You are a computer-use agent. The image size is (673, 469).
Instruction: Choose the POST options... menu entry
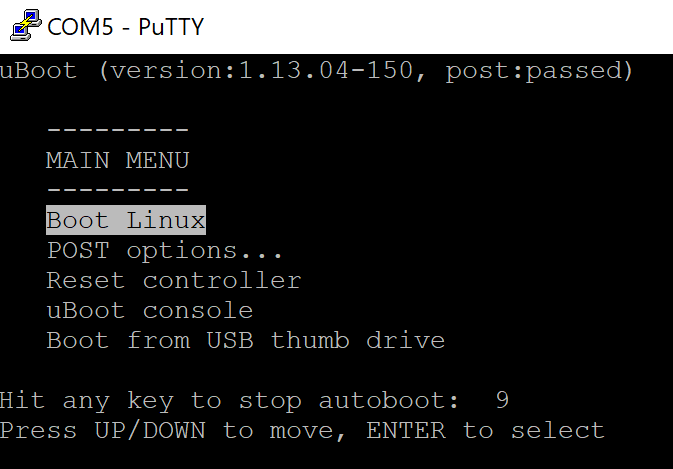click(x=164, y=251)
